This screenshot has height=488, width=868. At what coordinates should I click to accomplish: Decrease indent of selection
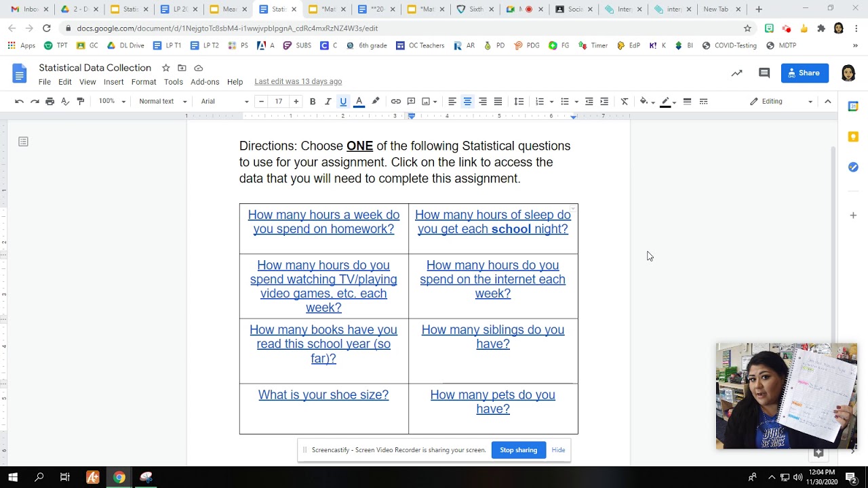[x=589, y=102]
